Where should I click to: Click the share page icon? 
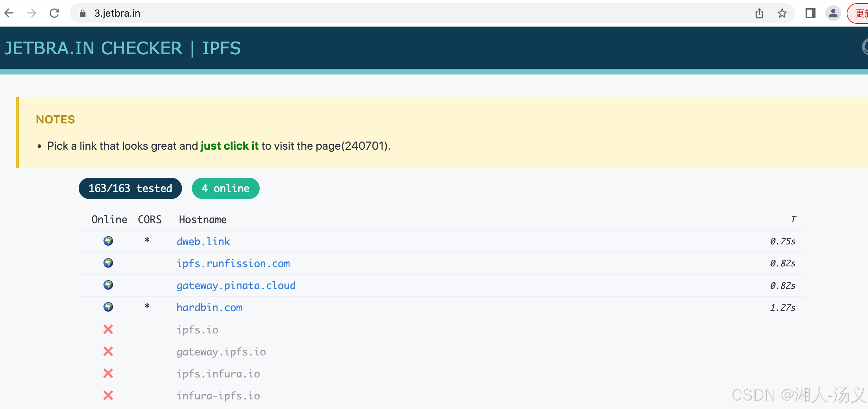pos(759,13)
